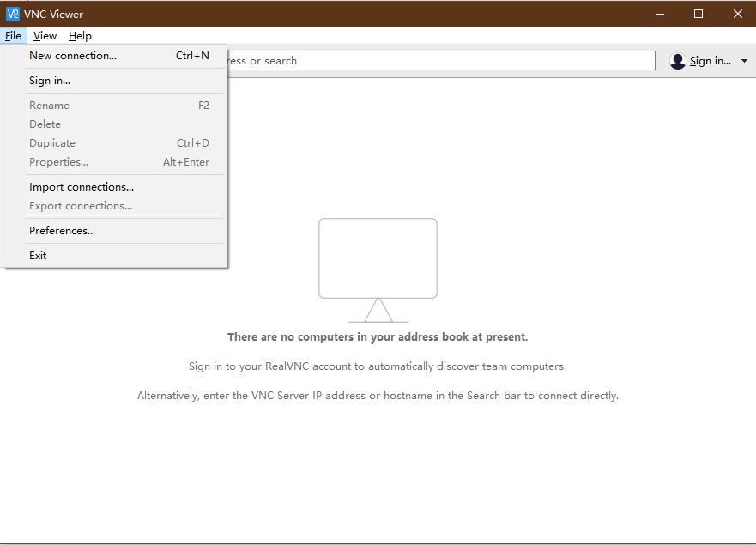Click the empty address book monitor illustration
The image size is (756, 545).
pos(378,270)
